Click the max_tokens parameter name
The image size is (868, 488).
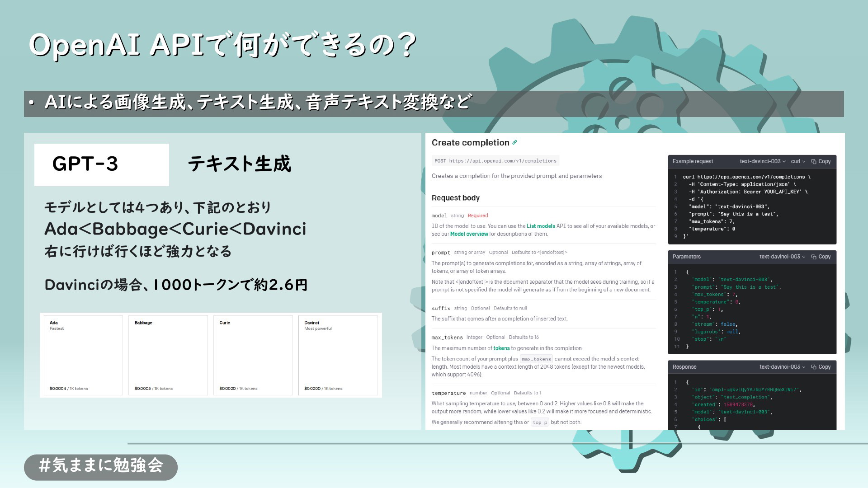pyautogui.click(x=447, y=338)
